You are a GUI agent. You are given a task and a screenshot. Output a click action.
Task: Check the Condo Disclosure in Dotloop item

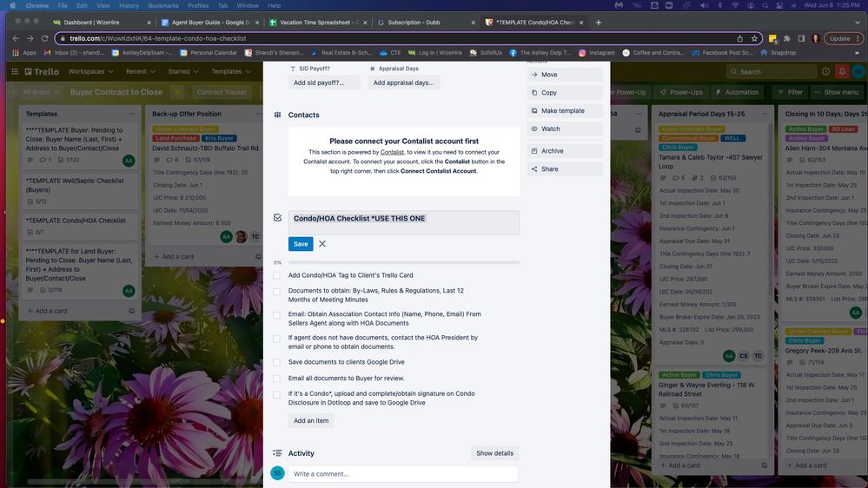click(277, 394)
